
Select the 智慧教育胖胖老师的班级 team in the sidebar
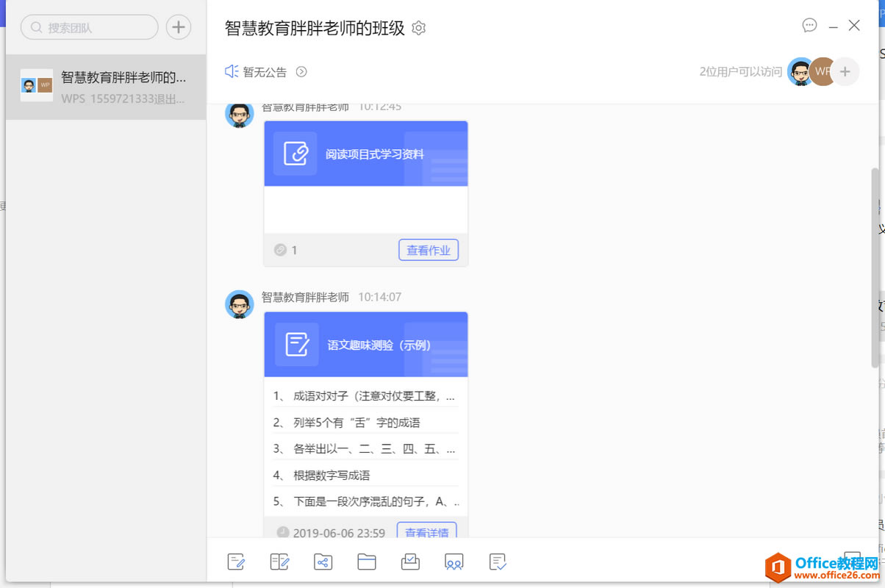pyautogui.click(x=106, y=87)
